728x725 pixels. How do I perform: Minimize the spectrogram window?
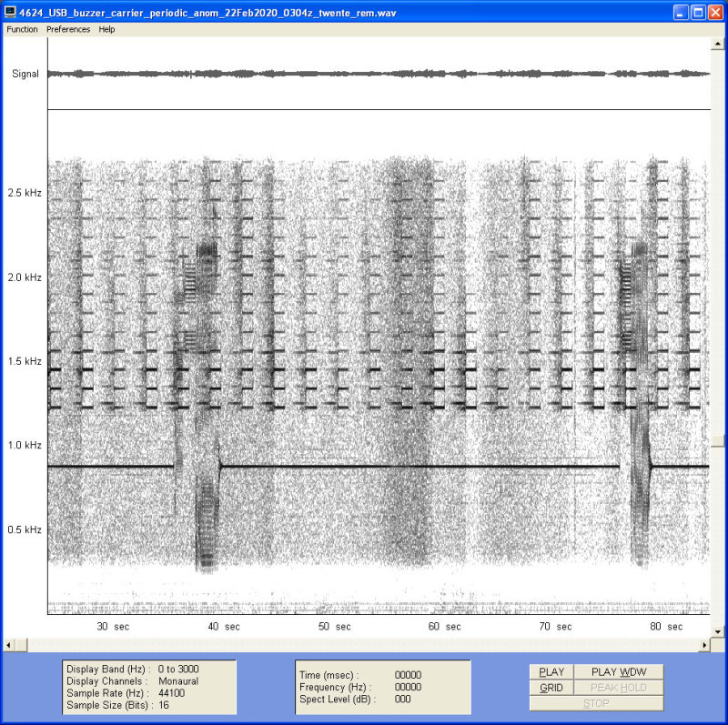click(681, 13)
